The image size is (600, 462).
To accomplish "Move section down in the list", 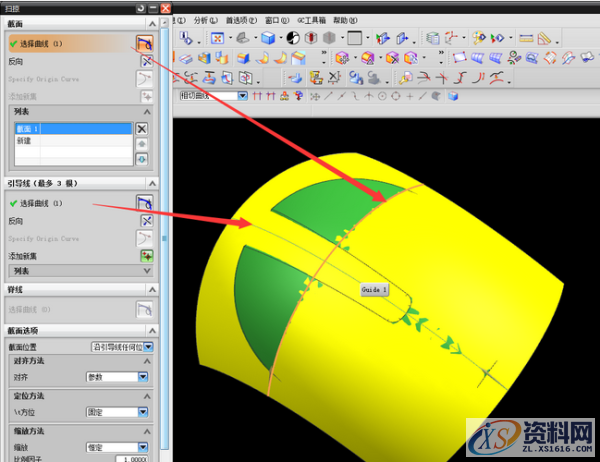I will coord(142,158).
